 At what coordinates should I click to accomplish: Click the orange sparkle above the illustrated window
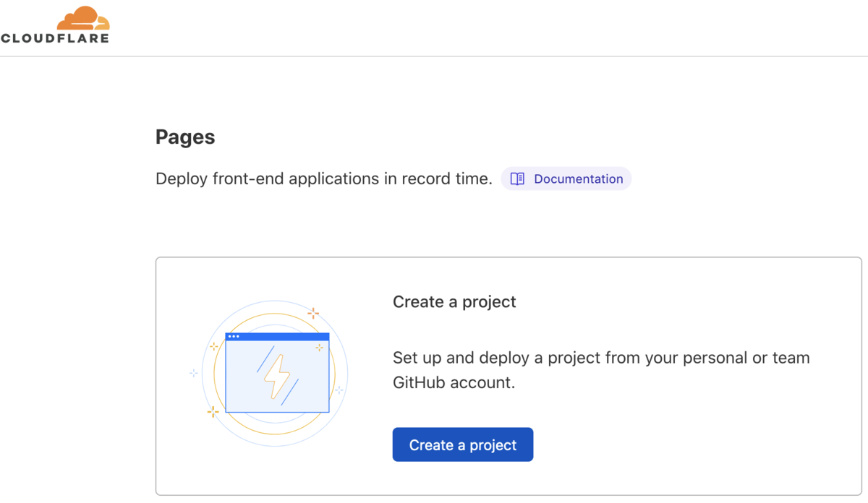pyautogui.click(x=313, y=313)
